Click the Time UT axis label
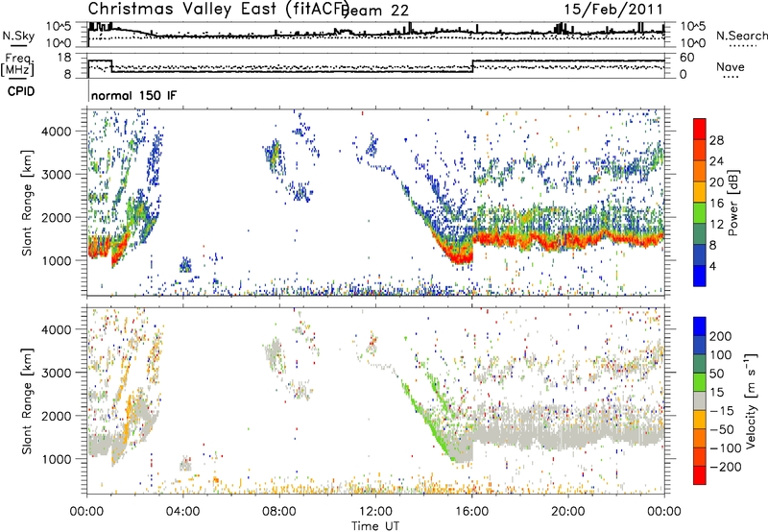This screenshot has width=768, height=532. tap(375, 526)
